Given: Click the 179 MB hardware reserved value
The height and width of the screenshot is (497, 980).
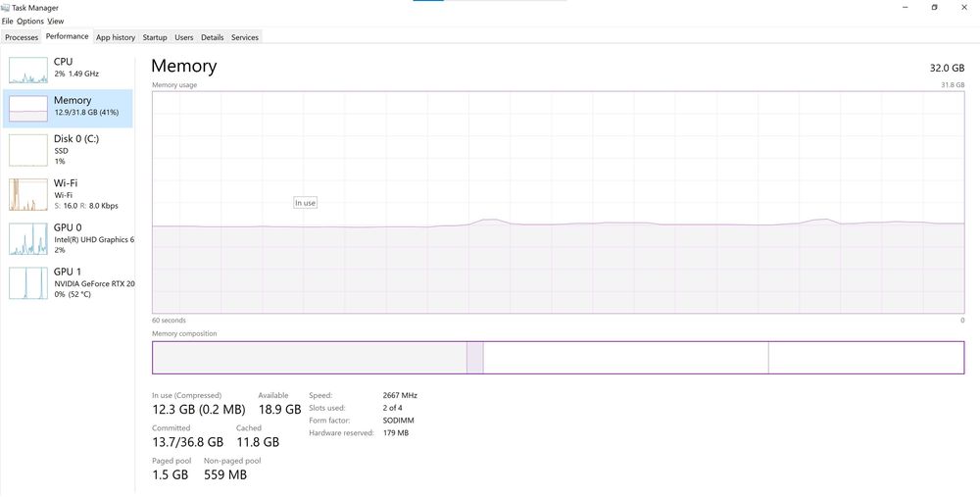Looking at the screenshot, I should (x=396, y=432).
